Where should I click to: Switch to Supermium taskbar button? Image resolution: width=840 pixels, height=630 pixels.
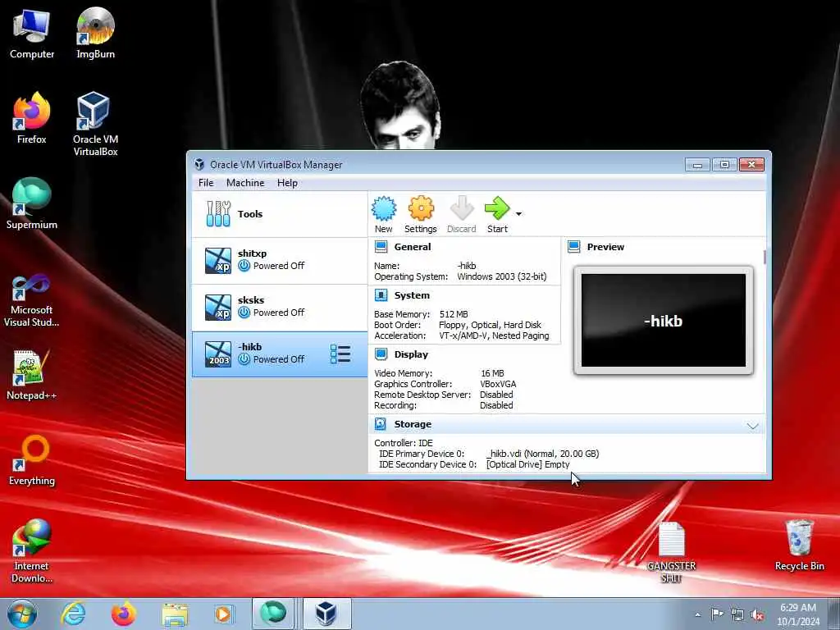point(273,614)
